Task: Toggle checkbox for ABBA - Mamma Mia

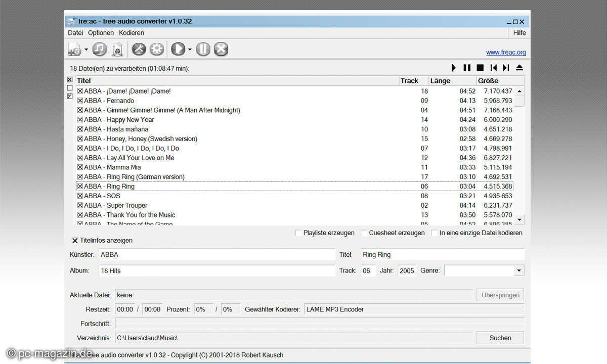Action: click(x=80, y=167)
